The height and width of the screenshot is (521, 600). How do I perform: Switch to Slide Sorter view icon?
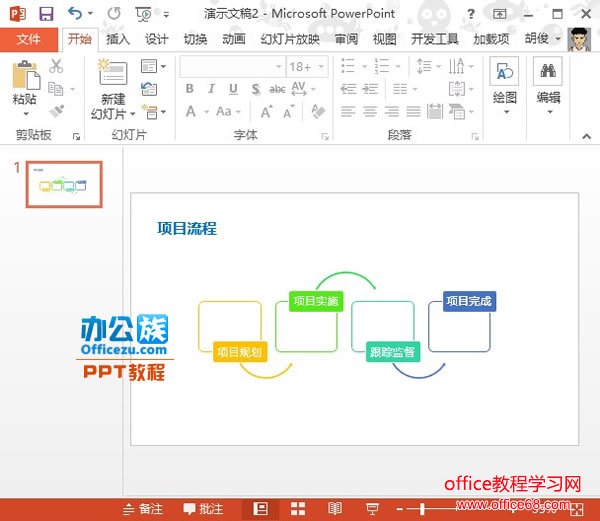[x=298, y=509]
